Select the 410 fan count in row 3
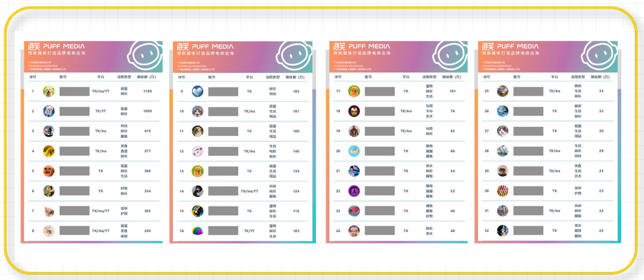The image size is (644, 280). pos(148,131)
